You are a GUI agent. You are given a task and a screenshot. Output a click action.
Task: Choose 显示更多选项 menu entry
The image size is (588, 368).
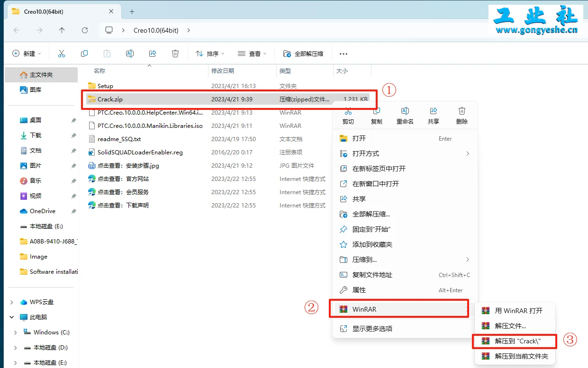pos(405,329)
